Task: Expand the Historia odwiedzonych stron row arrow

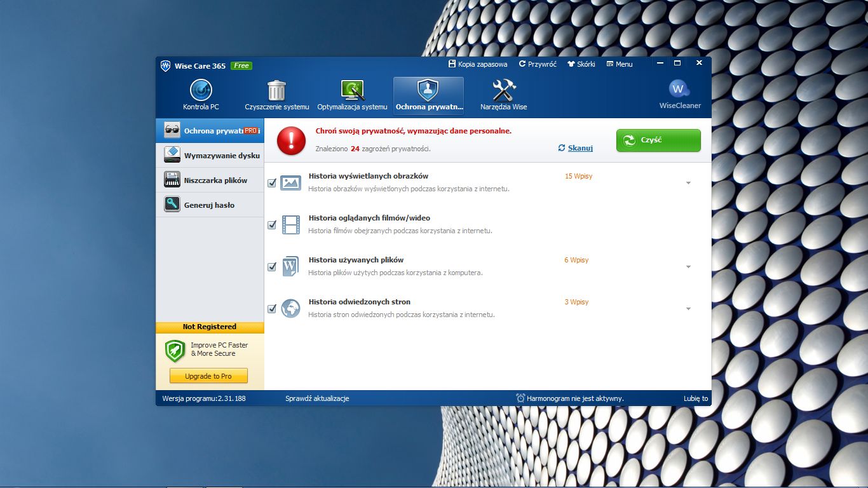Action: (688, 309)
